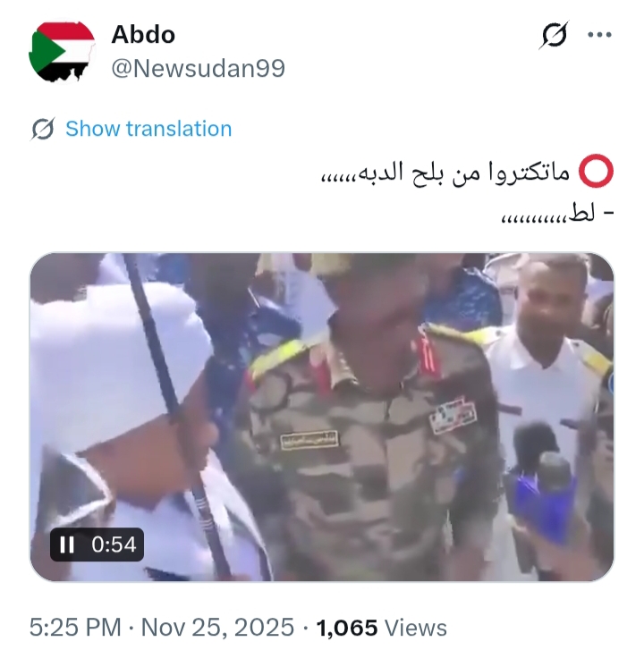Click the Grok icon beside the menu

click(554, 35)
